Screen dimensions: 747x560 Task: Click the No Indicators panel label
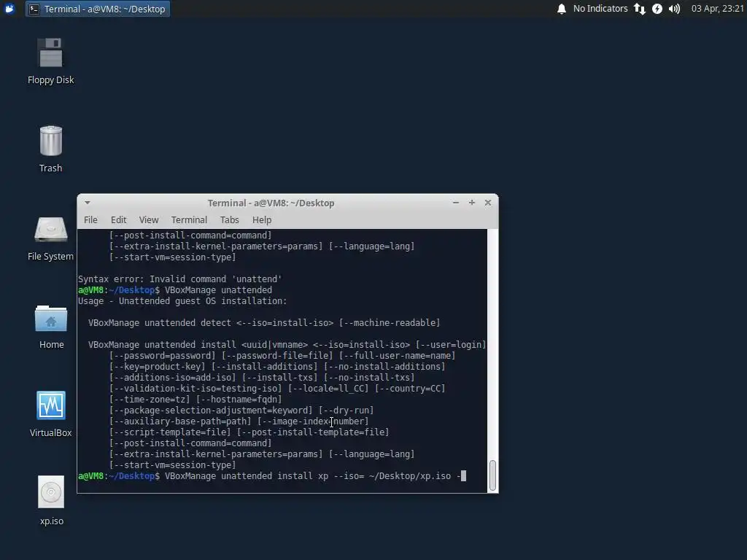point(600,9)
